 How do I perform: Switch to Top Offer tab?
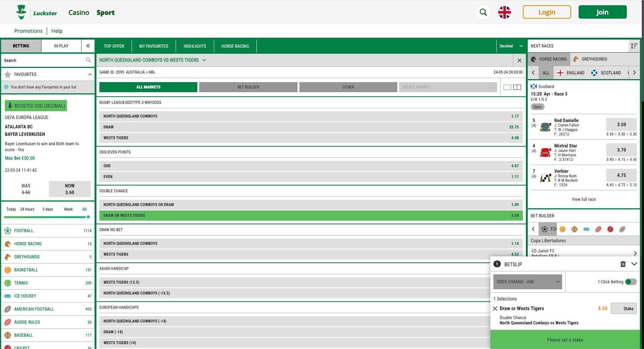[x=114, y=46]
